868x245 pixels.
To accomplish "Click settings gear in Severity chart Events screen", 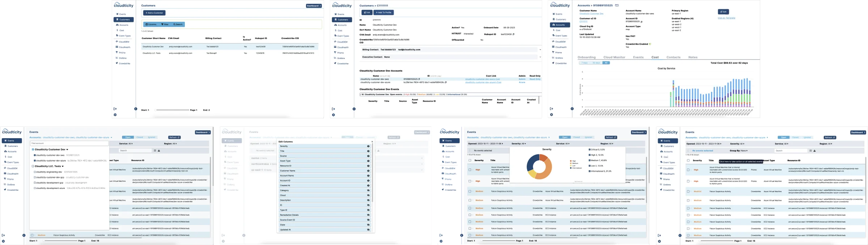I will point(441,241).
